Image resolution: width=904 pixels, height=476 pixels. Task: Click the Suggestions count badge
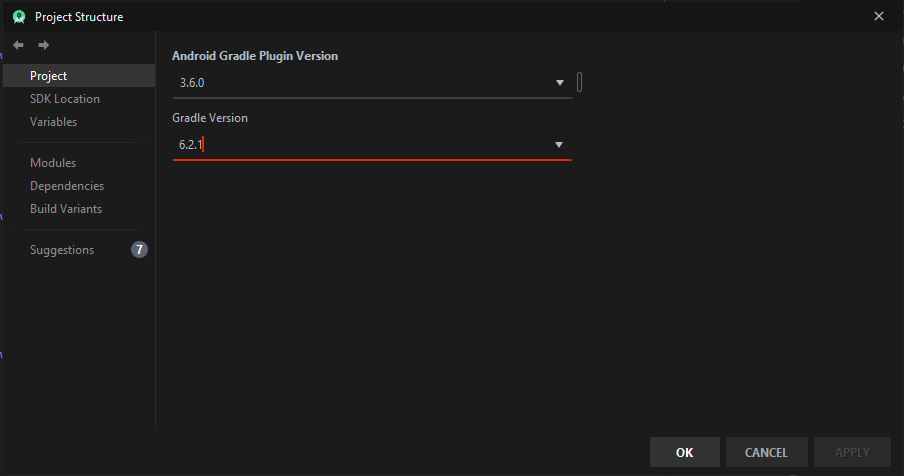pyautogui.click(x=139, y=250)
